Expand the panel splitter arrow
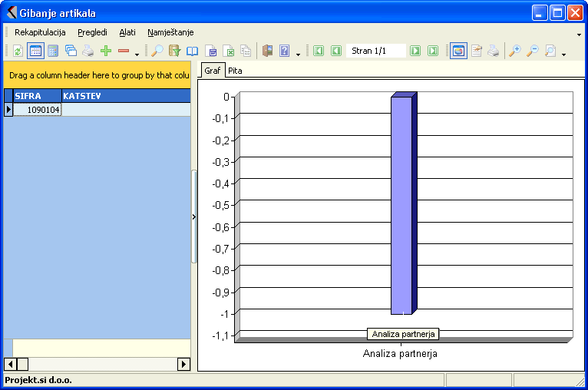Screen dimensions: 588x390 click(193, 217)
